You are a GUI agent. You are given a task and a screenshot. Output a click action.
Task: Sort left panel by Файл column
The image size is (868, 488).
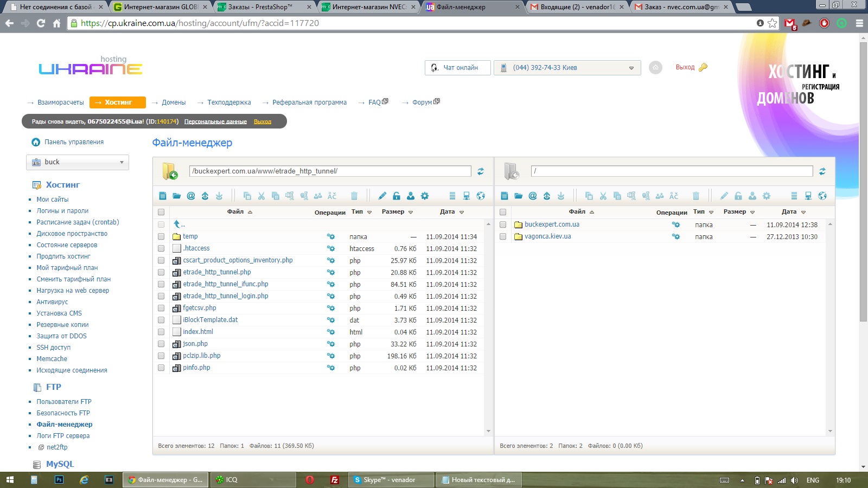[x=239, y=212]
